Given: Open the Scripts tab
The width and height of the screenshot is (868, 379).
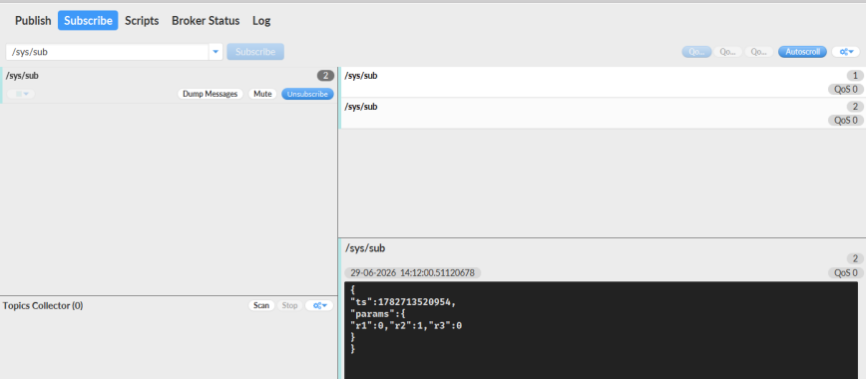Looking at the screenshot, I should (x=142, y=21).
